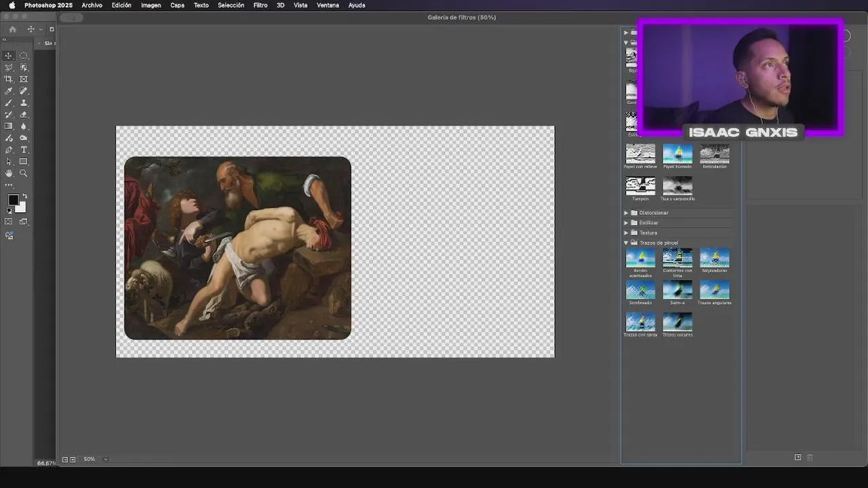
Task: Select the Frame tool
Action: (24, 79)
